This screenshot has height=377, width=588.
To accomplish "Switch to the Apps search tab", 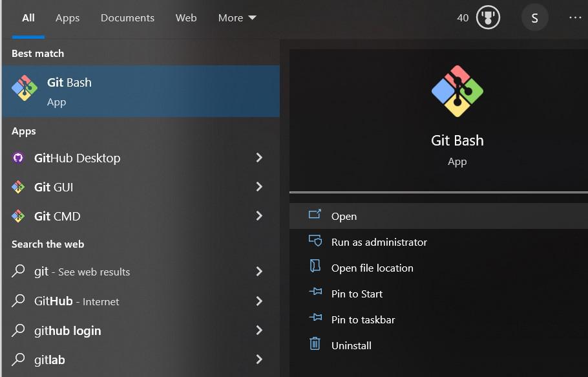I will (67, 18).
